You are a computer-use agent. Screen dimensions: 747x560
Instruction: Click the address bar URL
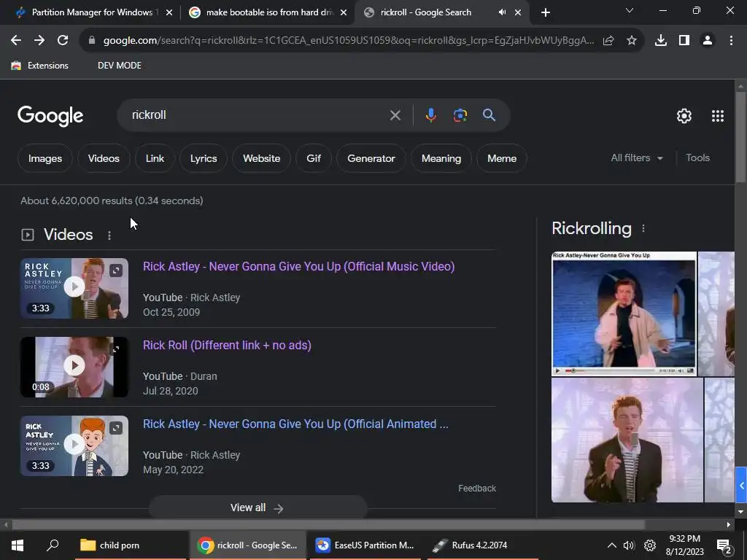pyautogui.click(x=348, y=41)
